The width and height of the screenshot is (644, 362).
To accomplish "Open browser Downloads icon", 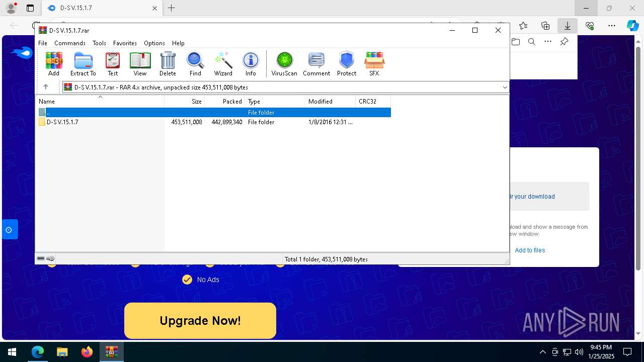I will point(568,26).
